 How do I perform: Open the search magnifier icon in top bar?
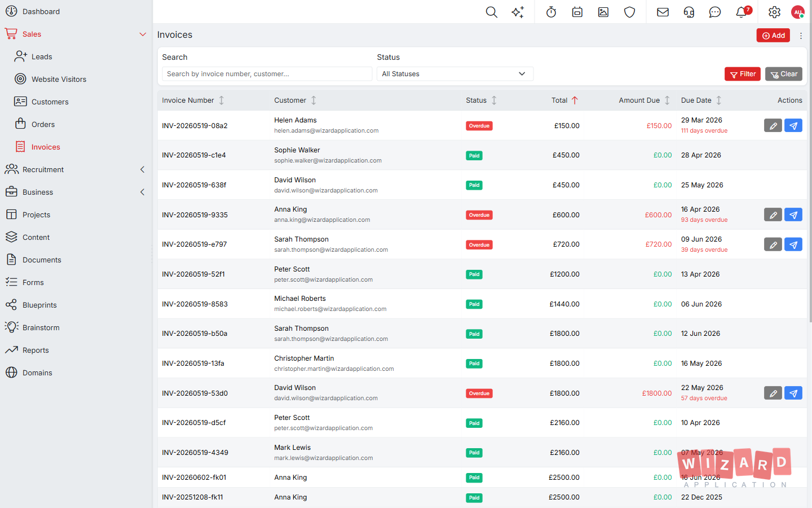tap(492, 12)
